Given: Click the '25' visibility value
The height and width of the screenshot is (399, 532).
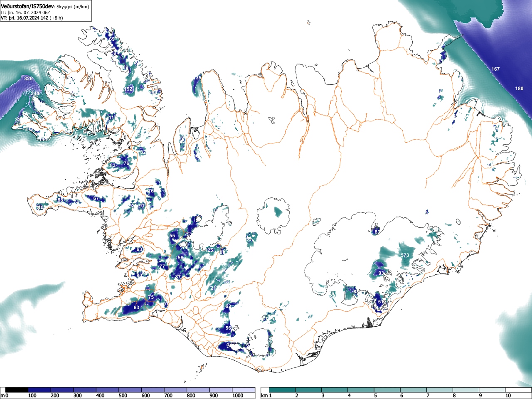Looking at the screenshot, I should (210, 250).
